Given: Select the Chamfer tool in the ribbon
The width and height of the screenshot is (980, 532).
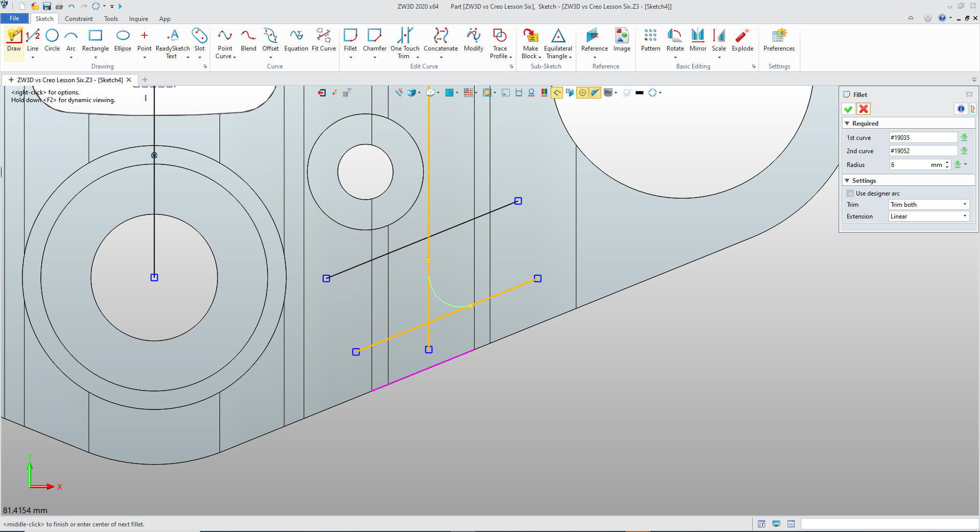Looking at the screenshot, I should click(x=374, y=40).
